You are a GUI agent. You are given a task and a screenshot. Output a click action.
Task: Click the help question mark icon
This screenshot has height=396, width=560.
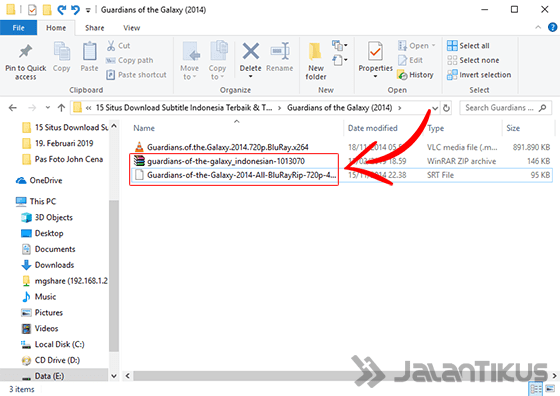point(552,27)
